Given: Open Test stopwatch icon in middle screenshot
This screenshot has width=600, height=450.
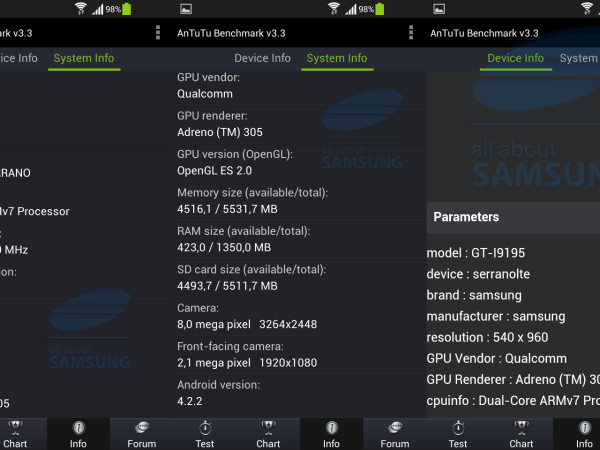Looking at the screenshot, I should point(205,428).
